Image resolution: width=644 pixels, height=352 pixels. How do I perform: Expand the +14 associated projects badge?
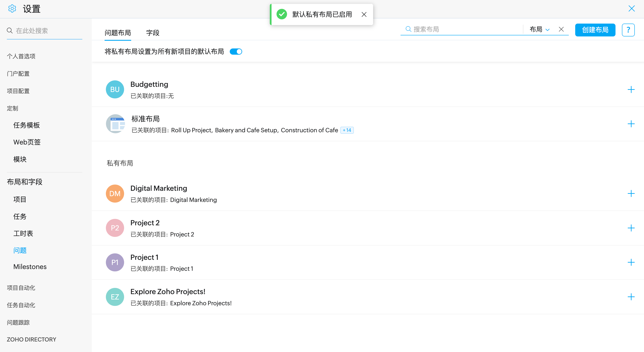[347, 130]
